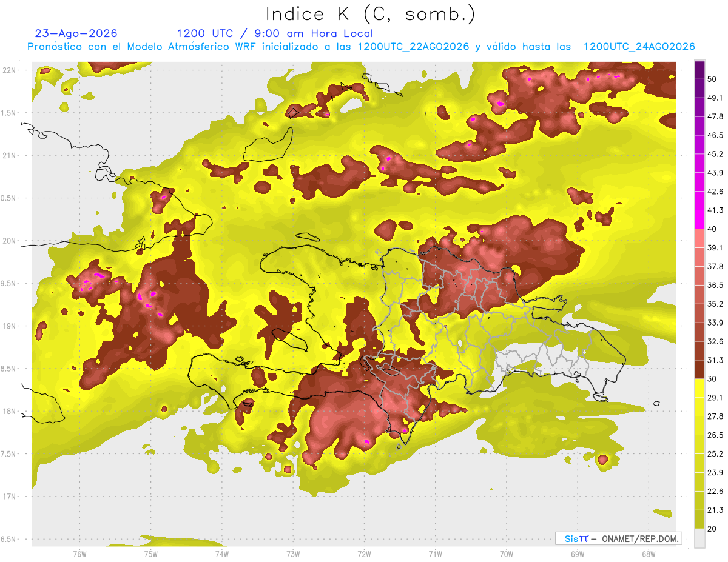This screenshot has height=562, width=728.
Task: Click the "69W" longitude label
Action: 577,554
